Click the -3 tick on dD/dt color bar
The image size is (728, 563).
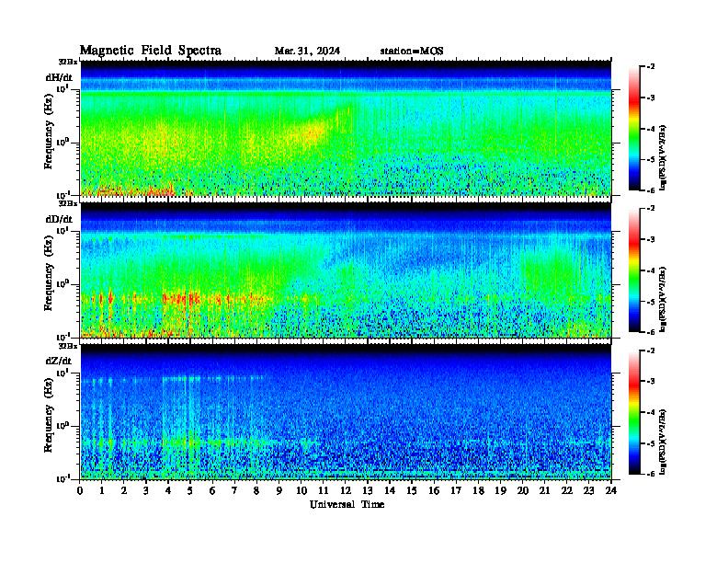click(650, 239)
